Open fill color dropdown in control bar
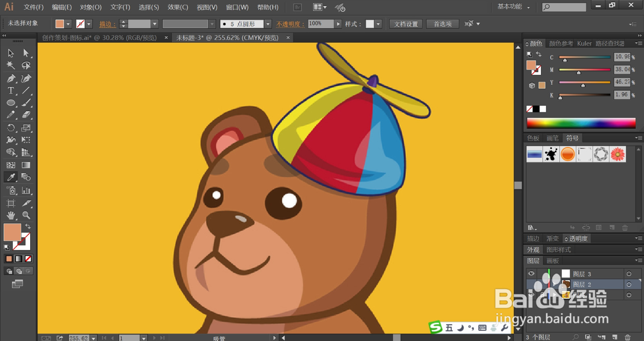Screen dimensions: 644x341 pyautogui.click(x=68, y=24)
